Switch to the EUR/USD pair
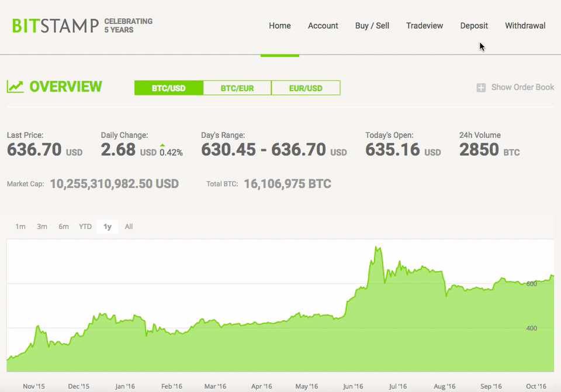This screenshot has height=392, width=561. [x=306, y=88]
